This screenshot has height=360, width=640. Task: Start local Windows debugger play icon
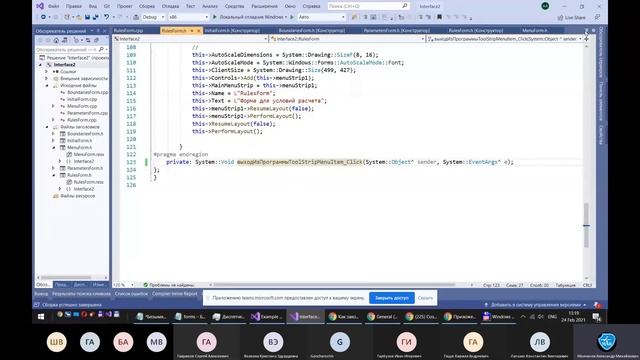click(215, 17)
